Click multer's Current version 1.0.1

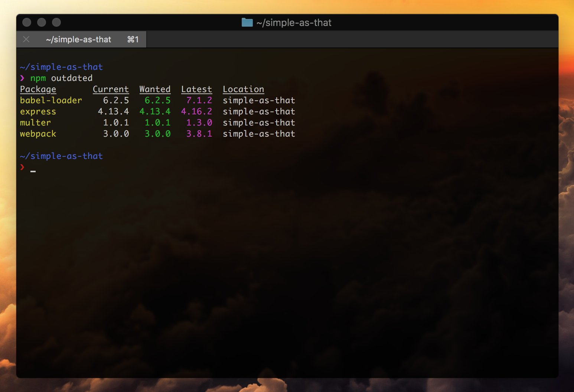pos(116,122)
